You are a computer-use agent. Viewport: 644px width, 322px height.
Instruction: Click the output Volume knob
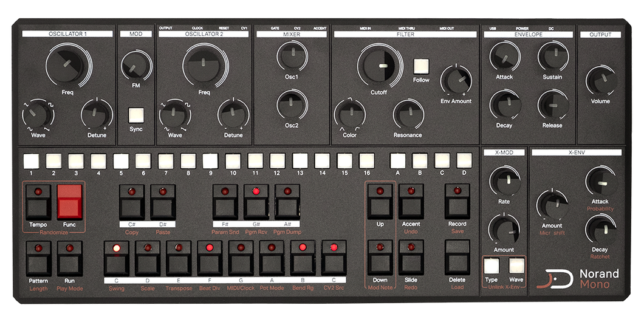tap(600, 81)
